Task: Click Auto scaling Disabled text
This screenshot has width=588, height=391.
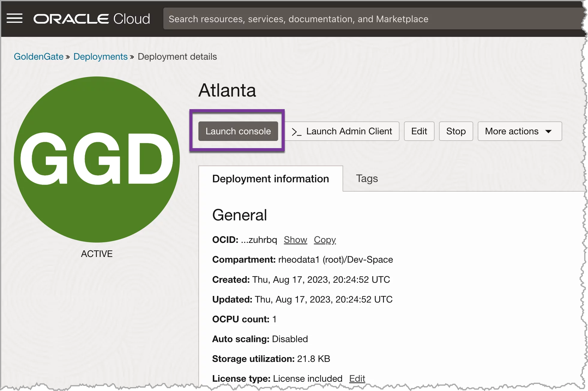Action: point(260,339)
